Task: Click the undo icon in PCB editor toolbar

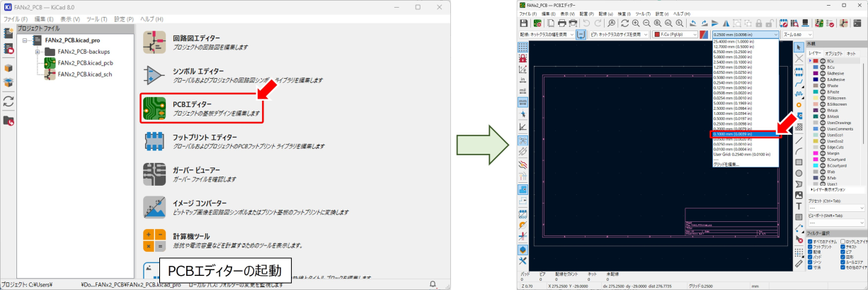Action: (x=585, y=23)
